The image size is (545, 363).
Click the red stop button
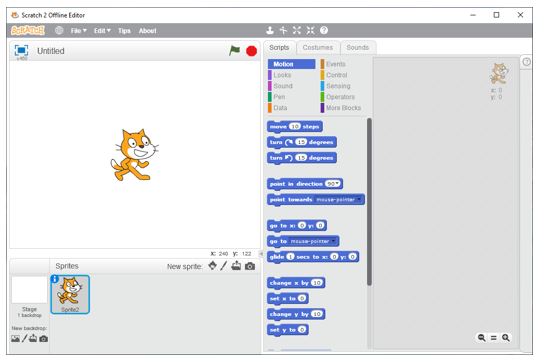(251, 51)
